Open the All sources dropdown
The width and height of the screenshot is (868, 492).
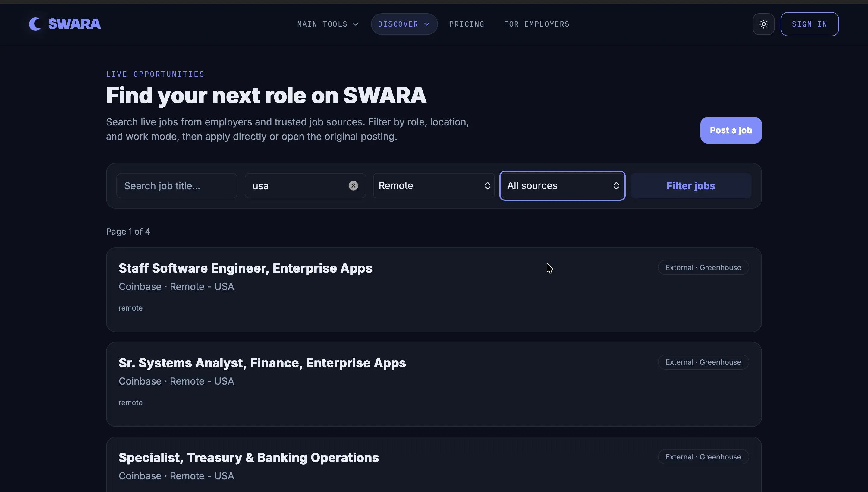tap(562, 186)
